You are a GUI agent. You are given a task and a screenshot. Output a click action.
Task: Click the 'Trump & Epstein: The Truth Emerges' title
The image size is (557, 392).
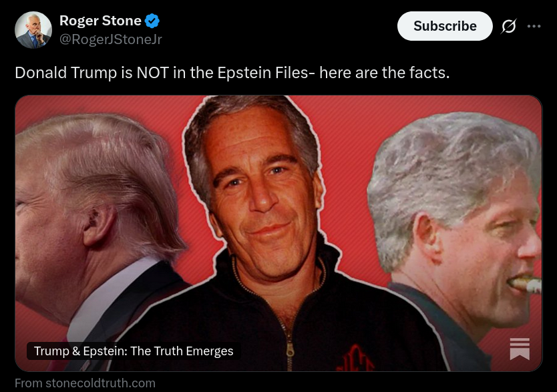tap(134, 351)
